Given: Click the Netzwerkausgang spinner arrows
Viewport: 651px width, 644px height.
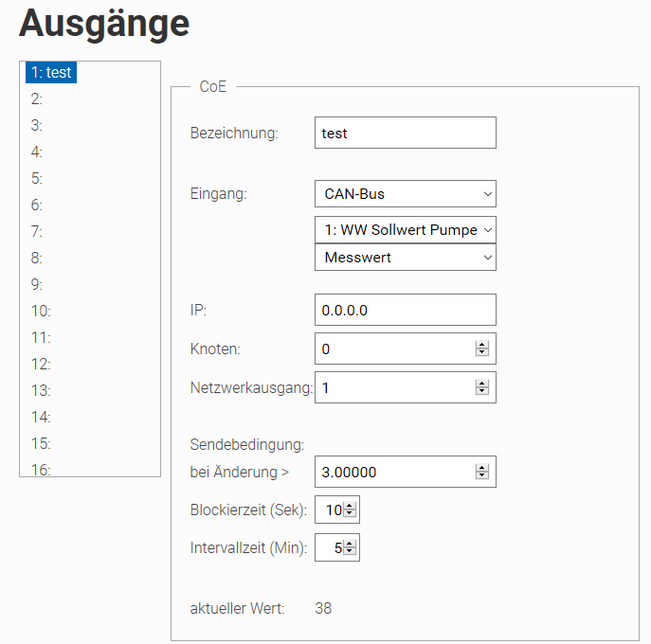Looking at the screenshot, I should [482, 387].
